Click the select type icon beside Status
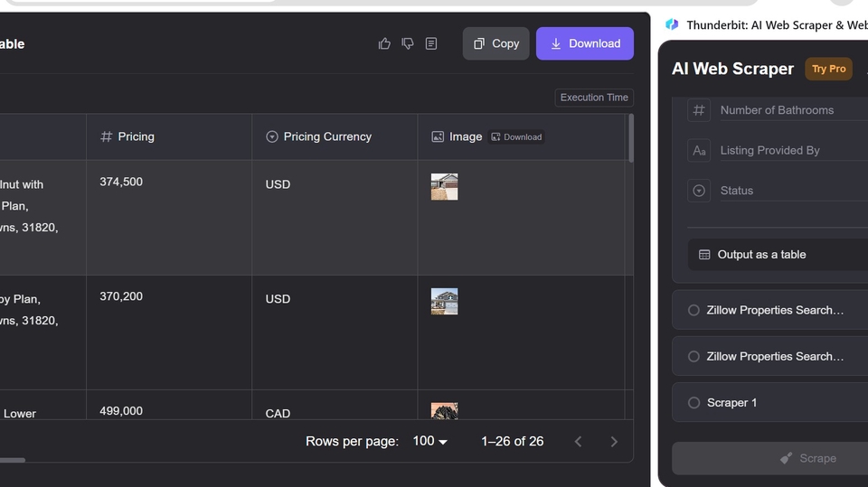 (x=699, y=191)
